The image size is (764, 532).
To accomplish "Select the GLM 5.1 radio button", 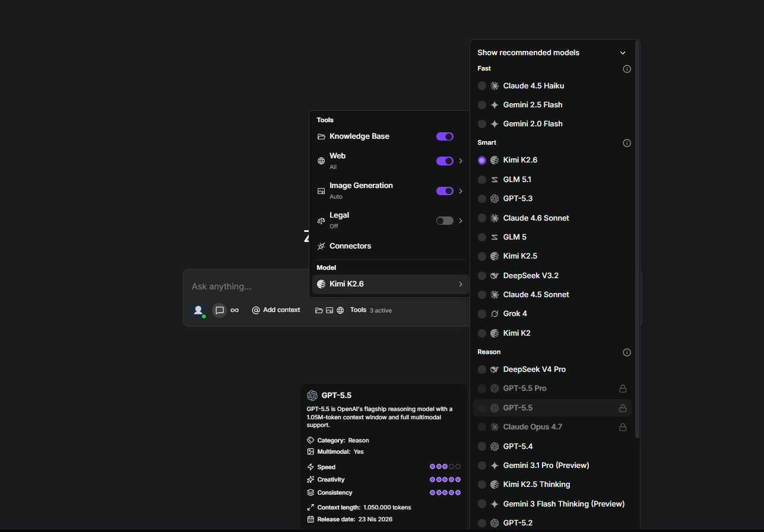I will point(482,180).
